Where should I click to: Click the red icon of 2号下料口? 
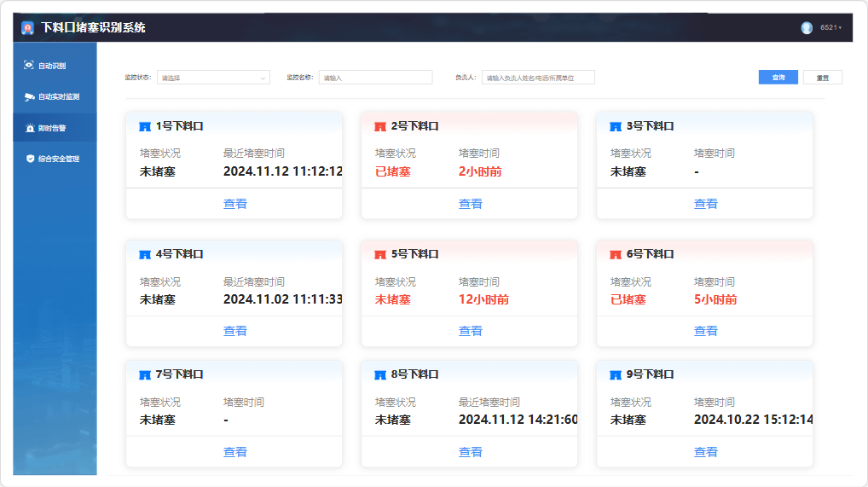click(380, 126)
